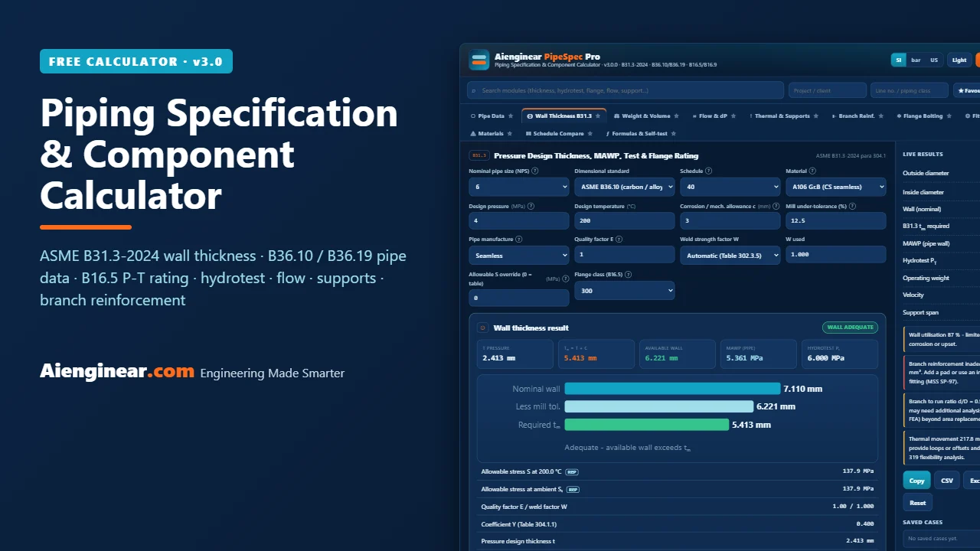Star the Thermal & Supports module
Image resolution: width=980 pixels, height=551 pixels.
coord(815,116)
